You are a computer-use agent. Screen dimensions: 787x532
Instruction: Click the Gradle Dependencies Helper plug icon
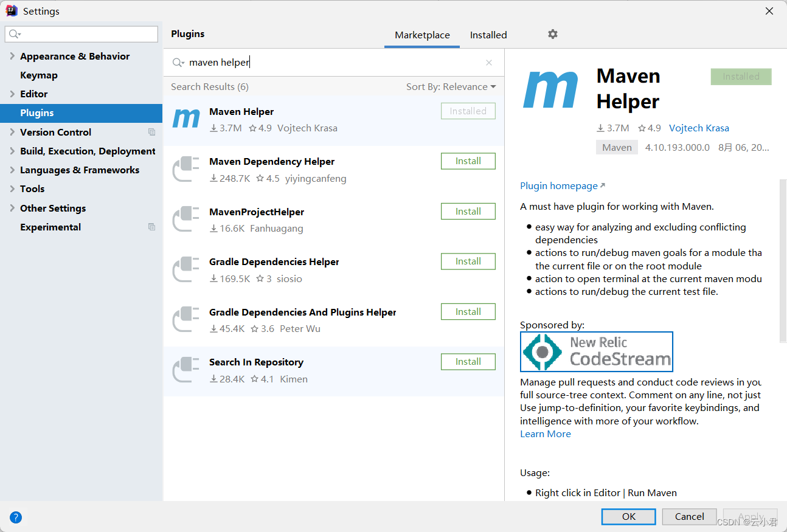pos(186,269)
